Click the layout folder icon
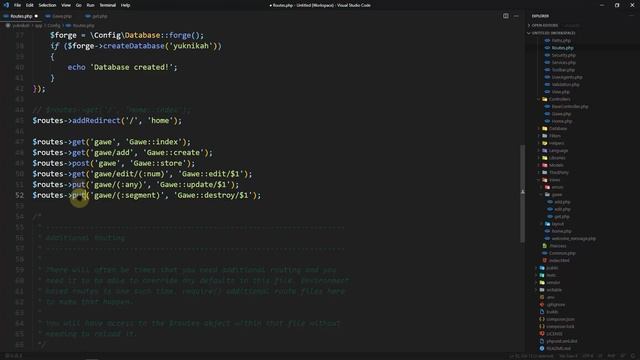 (x=547, y=224)
